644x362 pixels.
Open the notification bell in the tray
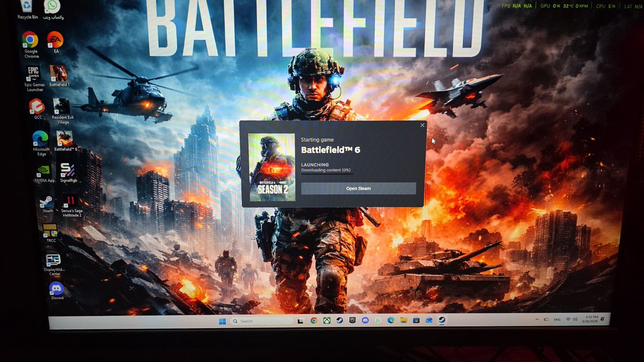602,319
